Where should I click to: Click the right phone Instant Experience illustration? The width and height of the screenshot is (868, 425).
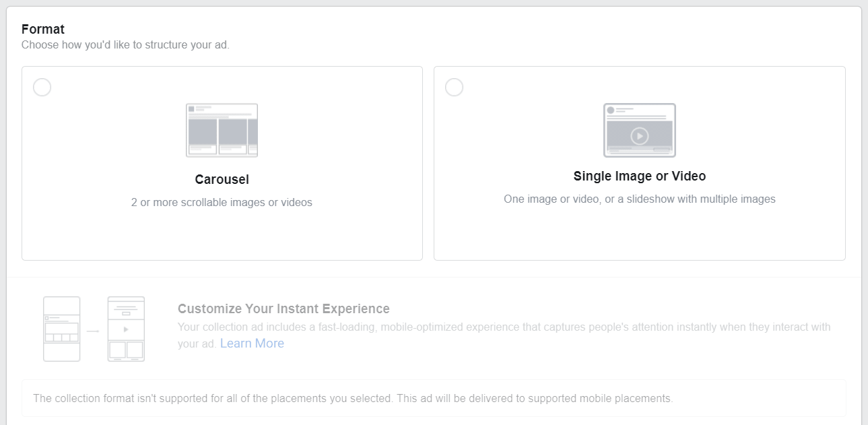click(126, 329)
